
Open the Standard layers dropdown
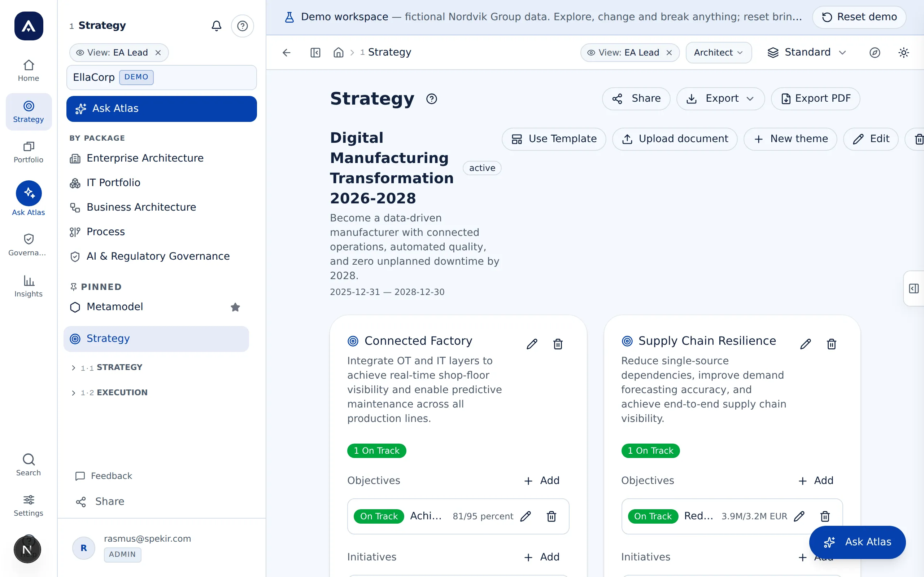tap(807, 52)
